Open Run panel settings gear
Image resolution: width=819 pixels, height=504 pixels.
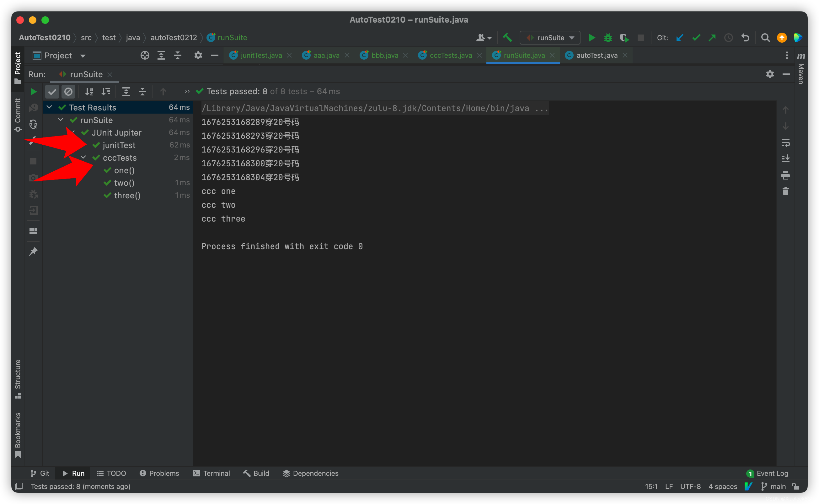pos(770,74)
